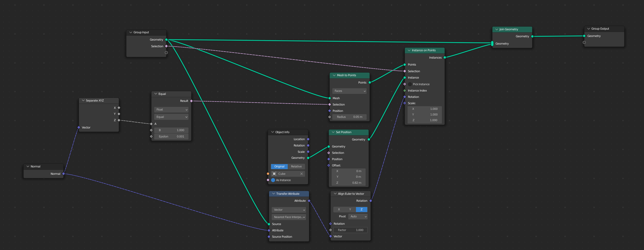Click the Radius field in Mesh to Points
The image size is (644, 250).
point(349,117)
